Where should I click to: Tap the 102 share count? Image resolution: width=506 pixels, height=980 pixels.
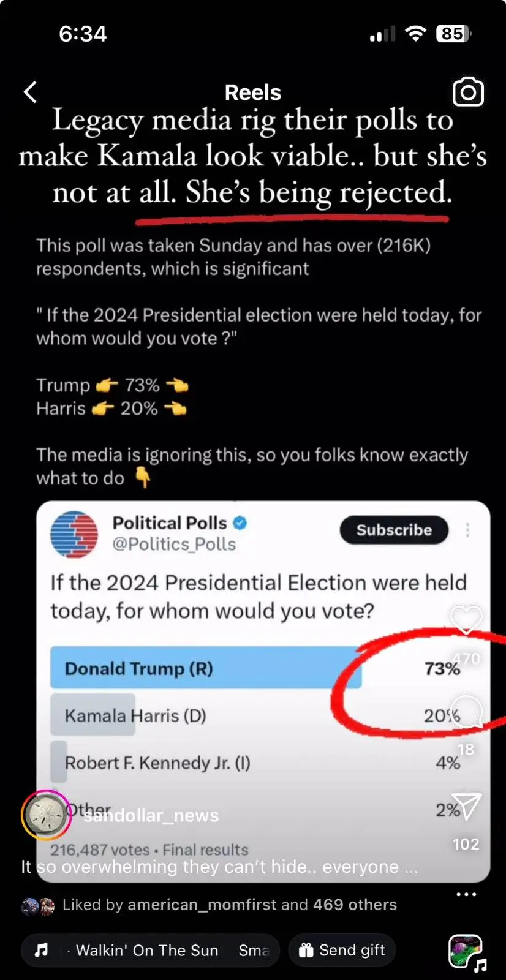point(466,844)
